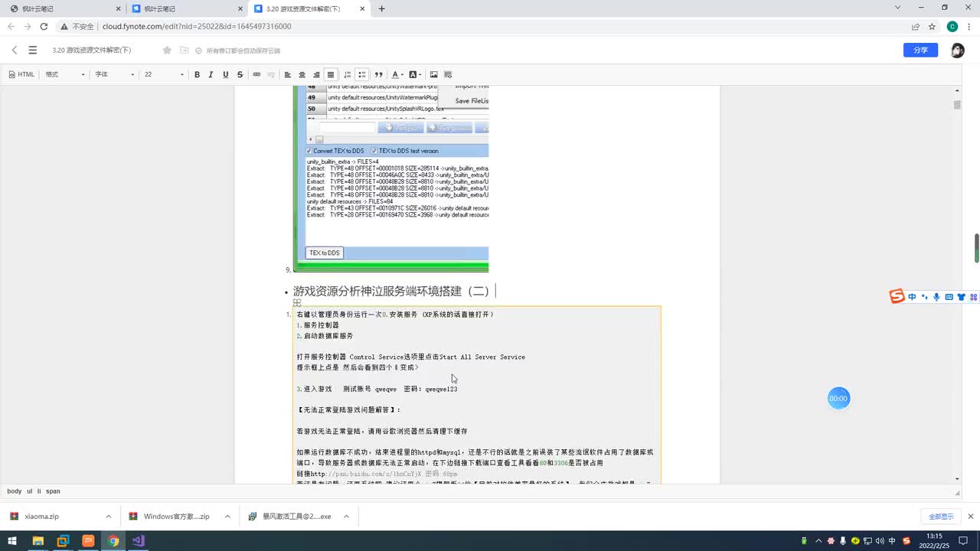
Task: Open the downloaded xiaoma.zip file
Action: 51,517
